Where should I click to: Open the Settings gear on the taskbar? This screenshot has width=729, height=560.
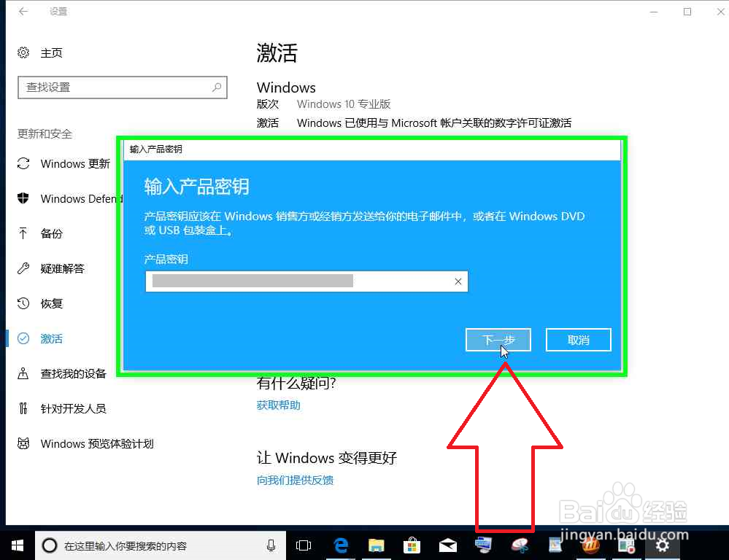[x=662, y=545]
